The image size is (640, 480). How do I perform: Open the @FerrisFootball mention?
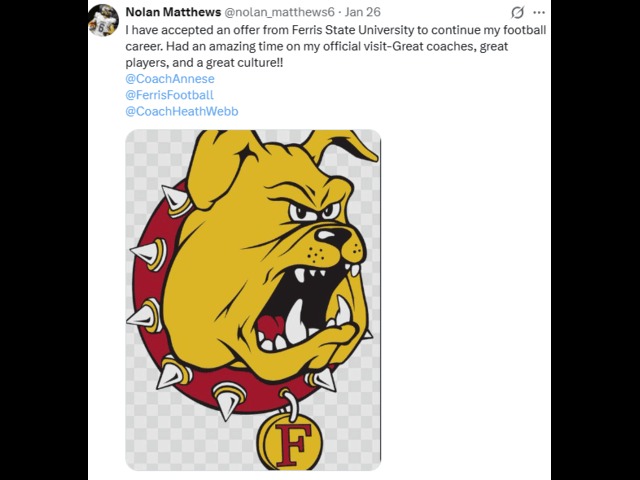170,95
